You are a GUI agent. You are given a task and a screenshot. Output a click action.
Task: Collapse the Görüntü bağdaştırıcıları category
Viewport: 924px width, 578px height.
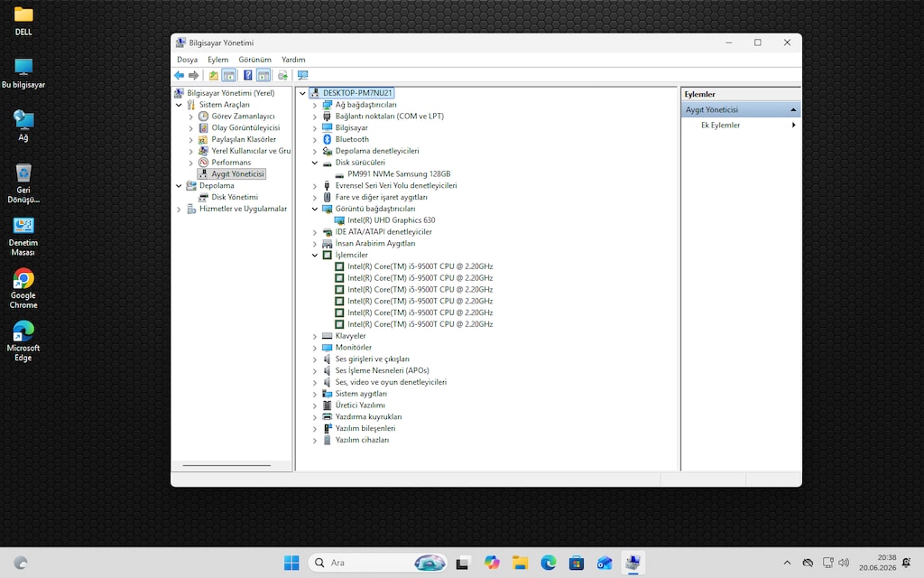315,209
